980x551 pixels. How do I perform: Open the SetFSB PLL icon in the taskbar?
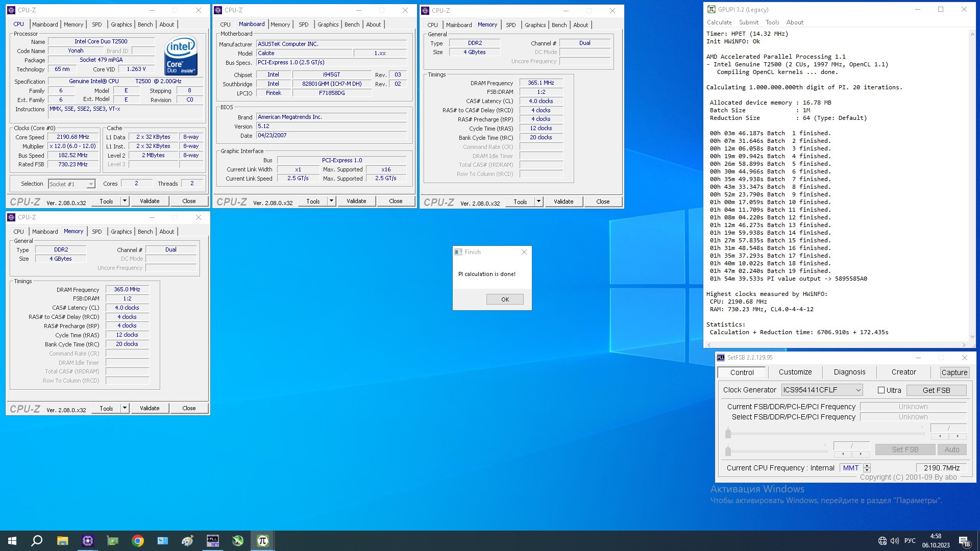pyautogui.click(x=213, y=541)
